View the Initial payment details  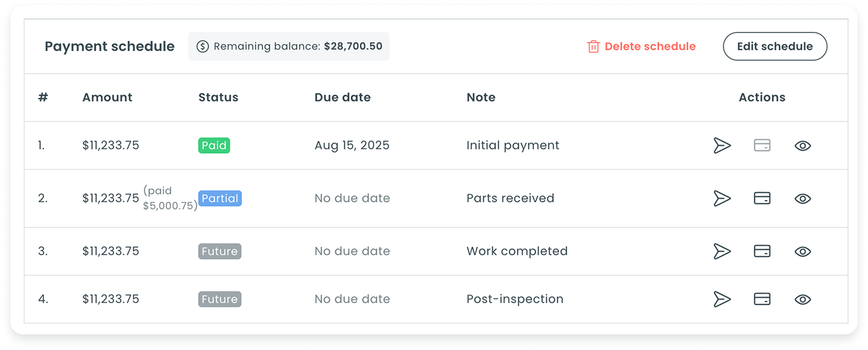802,145
